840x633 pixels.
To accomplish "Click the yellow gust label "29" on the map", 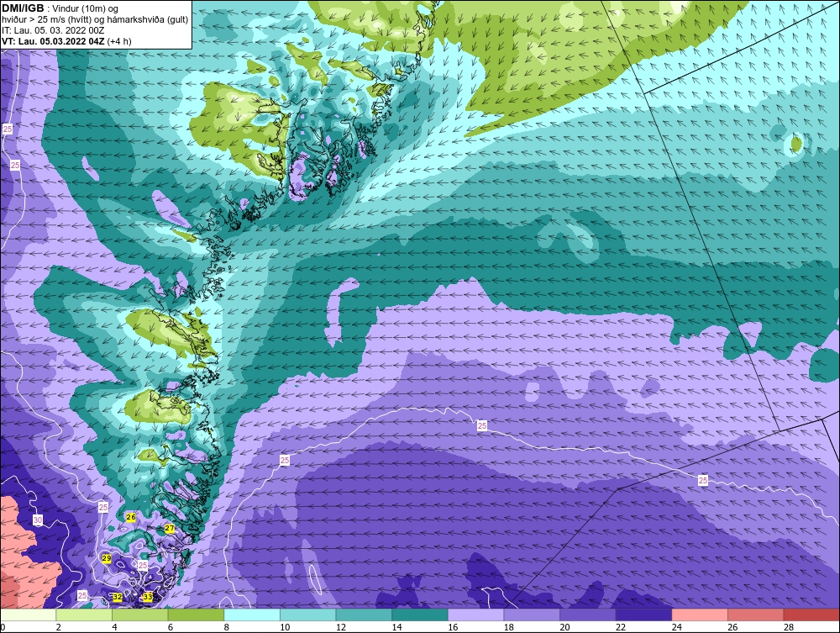I will pos(107,558).
